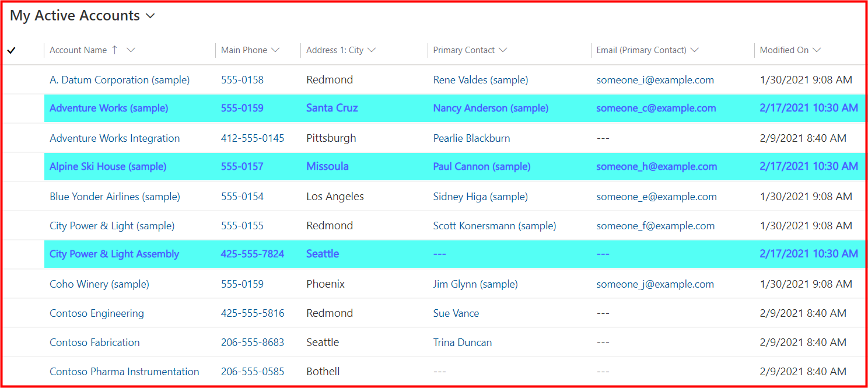868x388 pixels.
Task: Click email someone_i@example.com
Action: click(x=655, y=80)
